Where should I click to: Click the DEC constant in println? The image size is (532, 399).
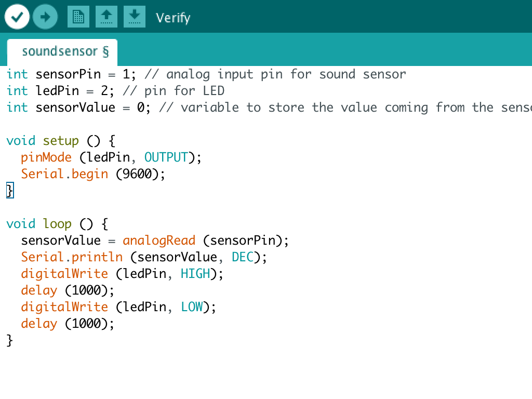click(x=243, y=257)
